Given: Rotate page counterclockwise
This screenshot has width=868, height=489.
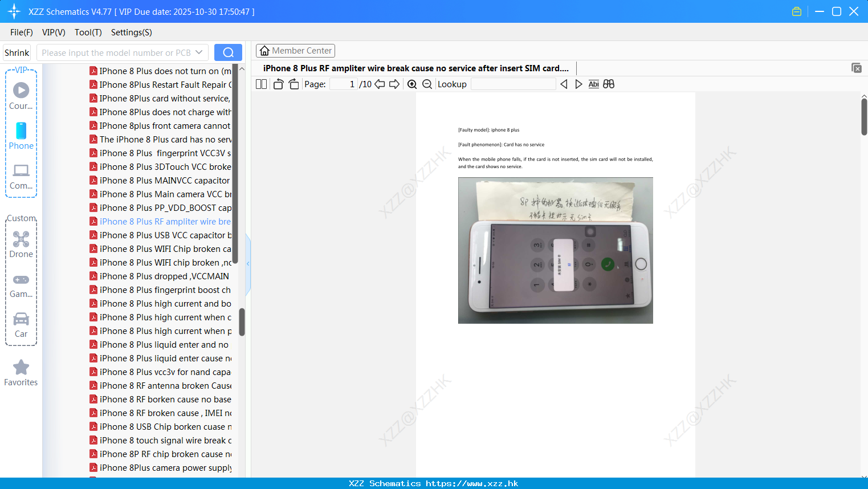Looking at the screenshot, I should pyautogui.click(x=278, y=84).
